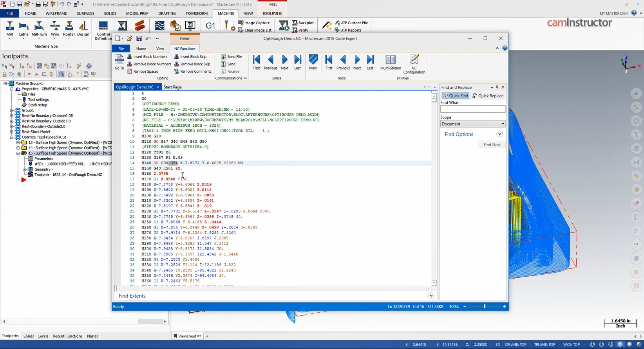The image size is (644, 349).
Task: Increase editor zoom with the plus button
Action: click(505, 306)
